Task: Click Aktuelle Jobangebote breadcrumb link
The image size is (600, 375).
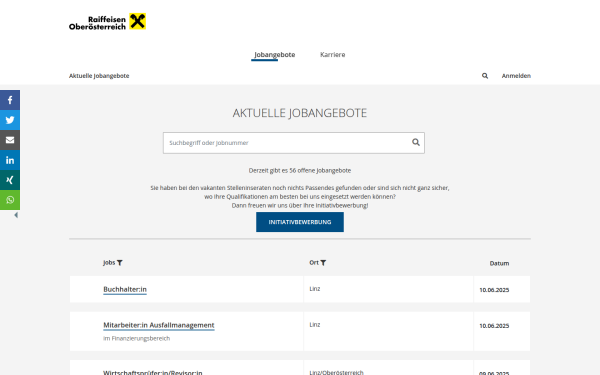Action: click(x=99, y=76)
